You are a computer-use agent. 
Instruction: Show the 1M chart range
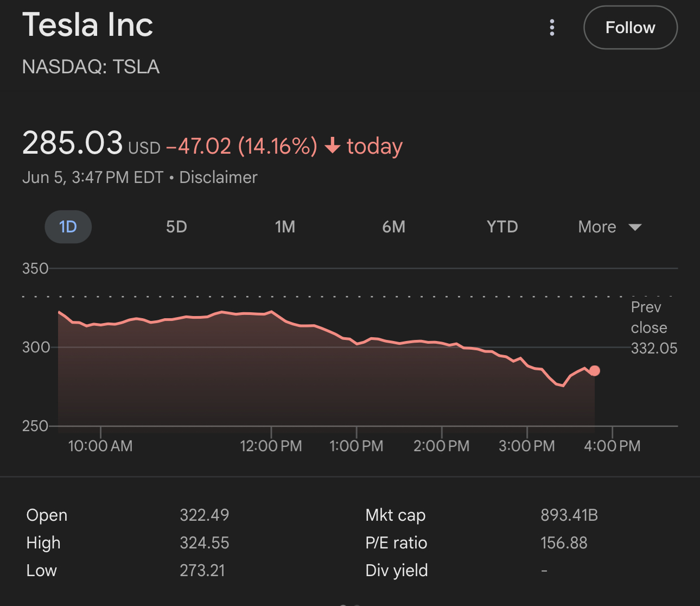pos(285,227)
